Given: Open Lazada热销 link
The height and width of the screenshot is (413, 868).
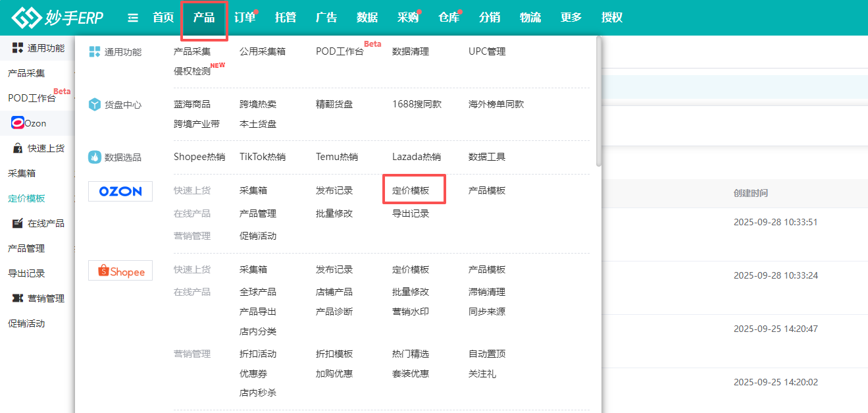Looking at the screenshot, I should pos(417,157).
